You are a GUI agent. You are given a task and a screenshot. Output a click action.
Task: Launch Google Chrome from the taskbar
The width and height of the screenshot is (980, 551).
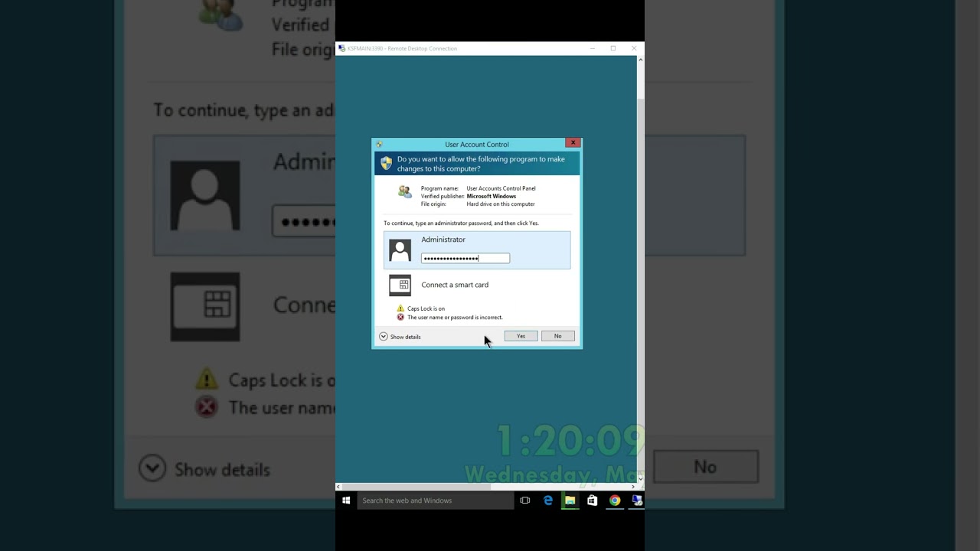[615, 500]
